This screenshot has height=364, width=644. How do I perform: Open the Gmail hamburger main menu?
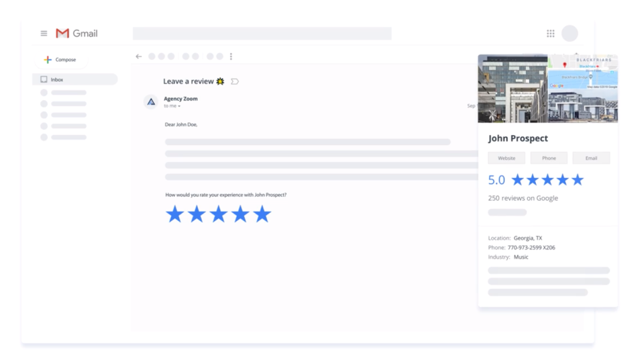click(x=44, y=34)
